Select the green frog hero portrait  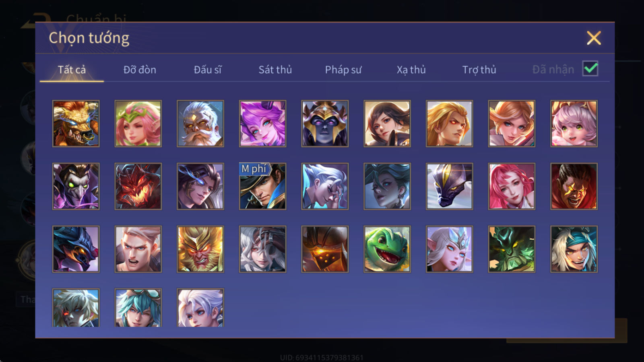387,249
